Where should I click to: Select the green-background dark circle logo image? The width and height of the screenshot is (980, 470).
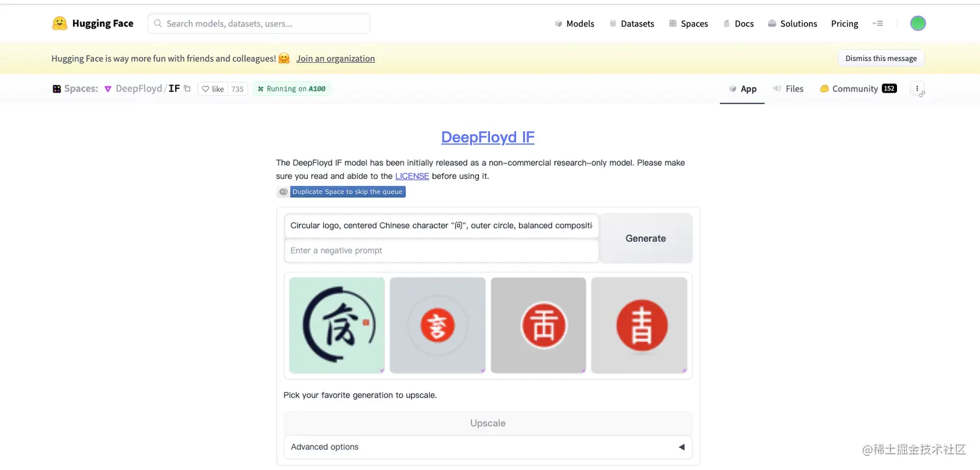coord(337,325)
